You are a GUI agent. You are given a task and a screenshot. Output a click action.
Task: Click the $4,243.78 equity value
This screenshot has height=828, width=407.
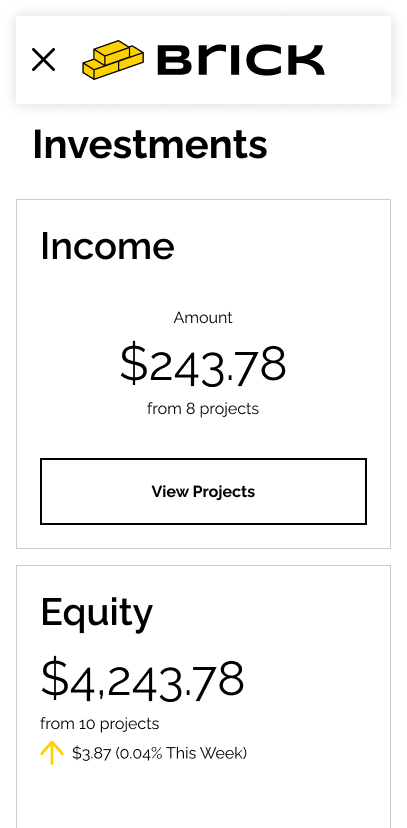click(x=142, y=679)
